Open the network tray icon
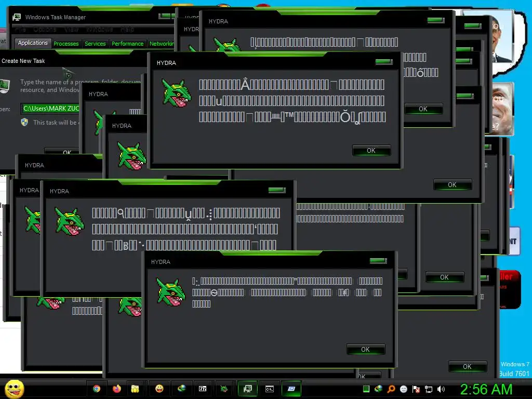Screen dimensions: 532x399 coord(429,390)
